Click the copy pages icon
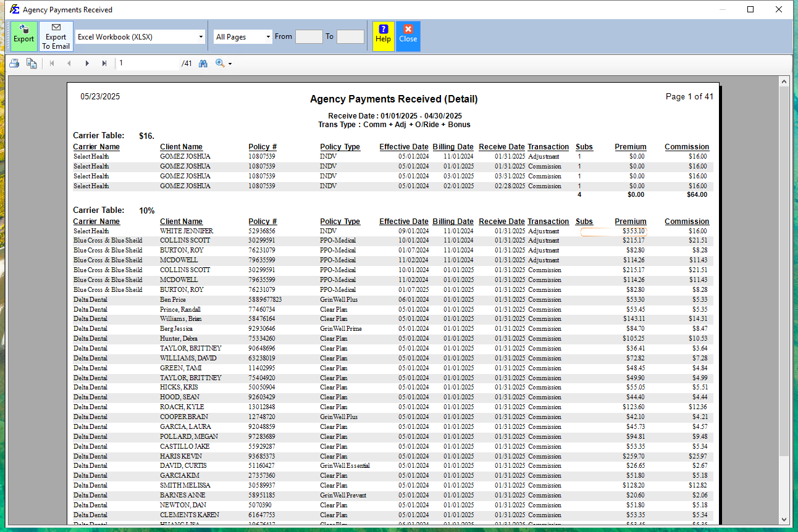 point(31,64)
